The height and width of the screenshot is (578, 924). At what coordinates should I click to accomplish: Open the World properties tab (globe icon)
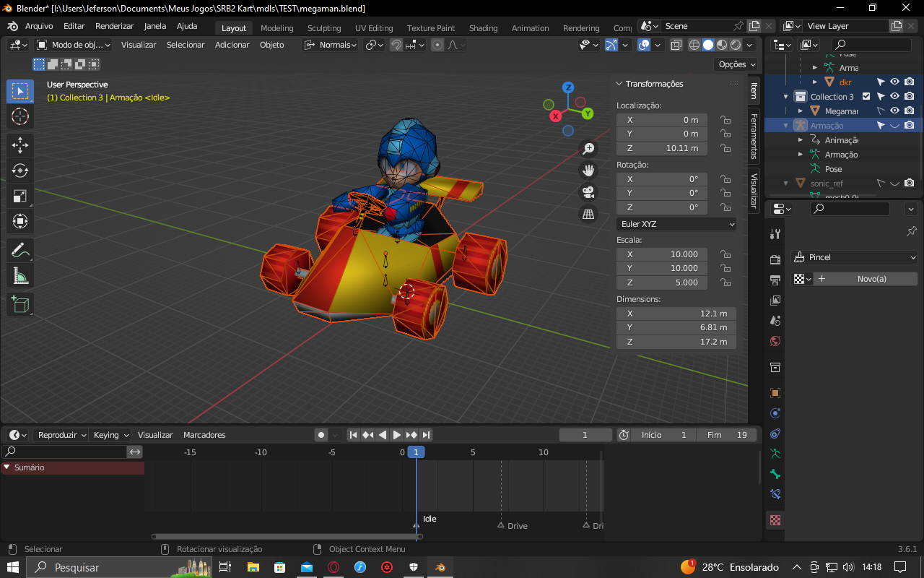(x=775, y=340)
